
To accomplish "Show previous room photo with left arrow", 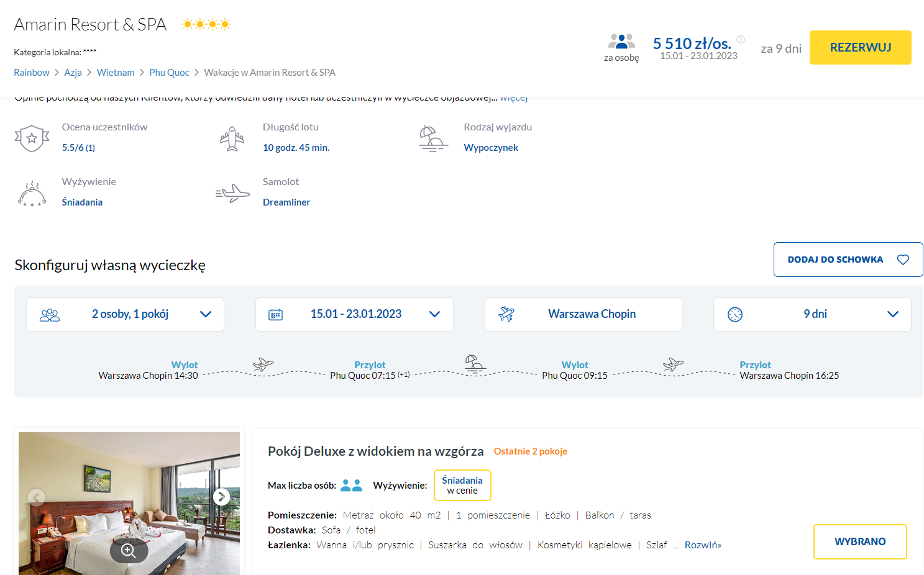I will point(37,497).
